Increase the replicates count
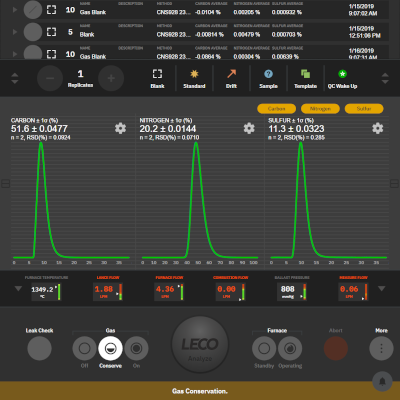This screenshot has height=400, width=400. click(x=111, y=78)
